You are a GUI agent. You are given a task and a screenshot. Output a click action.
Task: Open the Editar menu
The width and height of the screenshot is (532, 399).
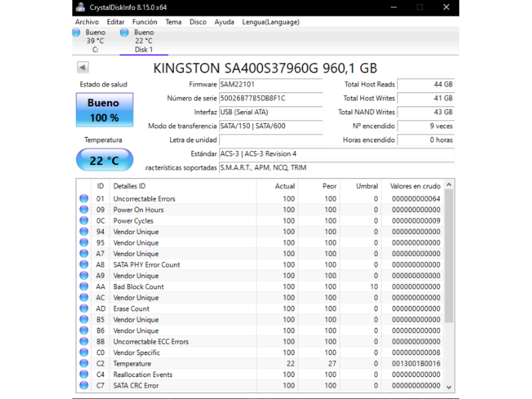[116, 22]
